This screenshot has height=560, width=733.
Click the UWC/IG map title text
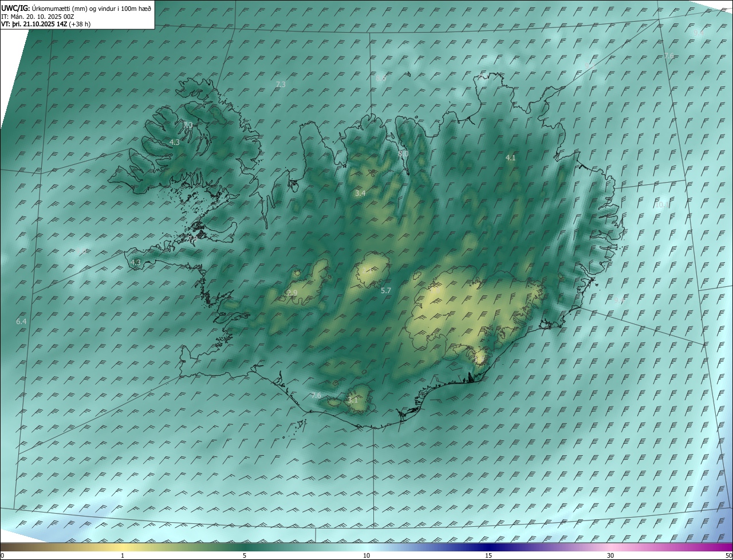point(76,8)
